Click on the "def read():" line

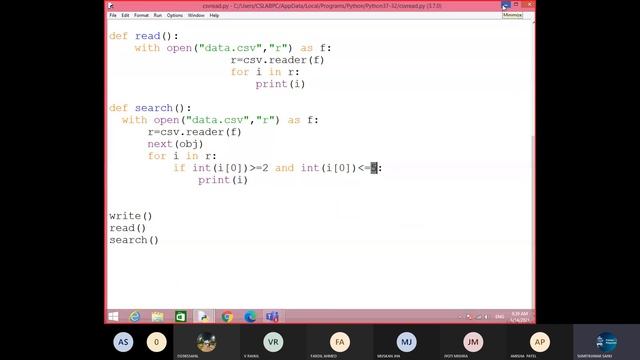coord(144,36)
